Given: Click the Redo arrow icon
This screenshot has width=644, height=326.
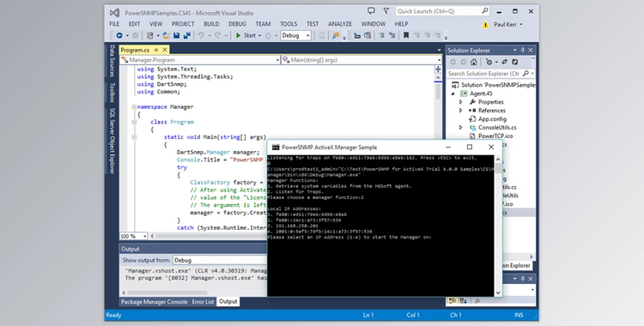Looking at the screenshot, I should point(218,36).
